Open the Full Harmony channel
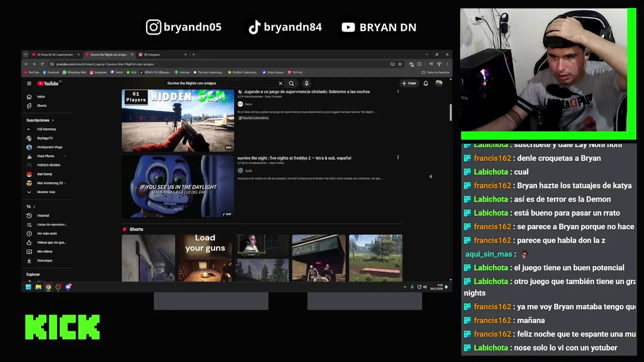 click(41, 129)
